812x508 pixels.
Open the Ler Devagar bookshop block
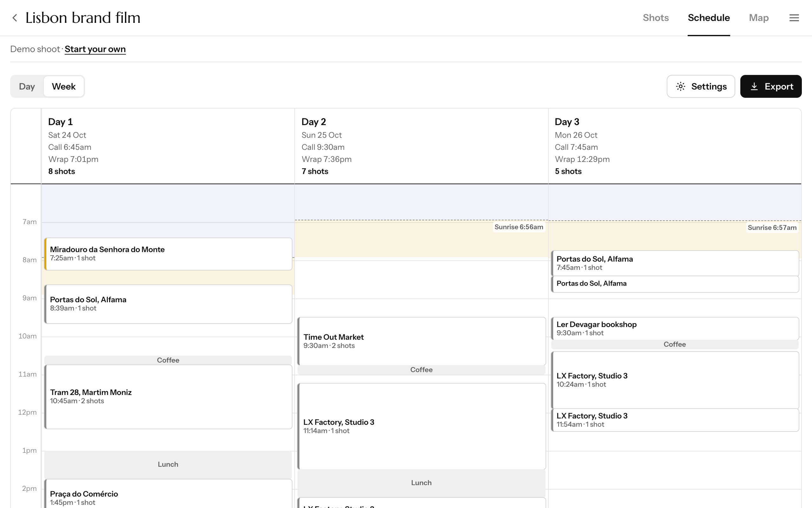pyautogui.click(x=675, y=329)
